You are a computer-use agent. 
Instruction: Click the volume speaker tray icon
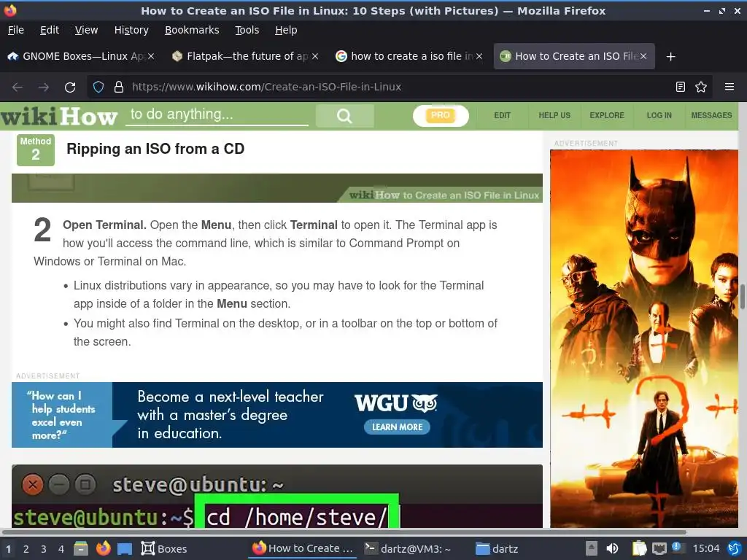(612, 548)
